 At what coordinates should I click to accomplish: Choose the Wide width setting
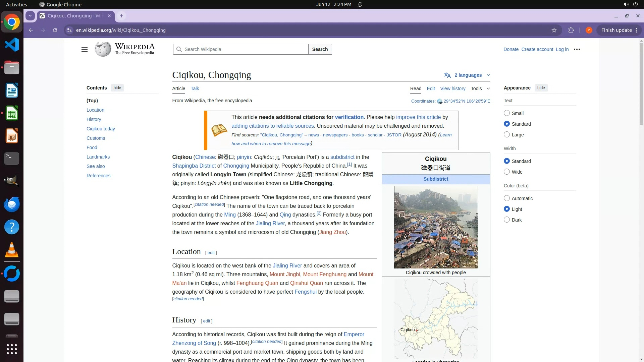click(507, 172)
